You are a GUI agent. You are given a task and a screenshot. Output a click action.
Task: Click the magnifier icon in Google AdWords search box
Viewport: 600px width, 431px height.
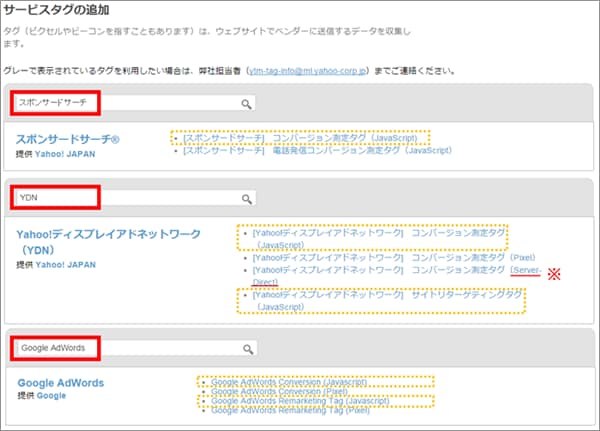click(246, 348)
